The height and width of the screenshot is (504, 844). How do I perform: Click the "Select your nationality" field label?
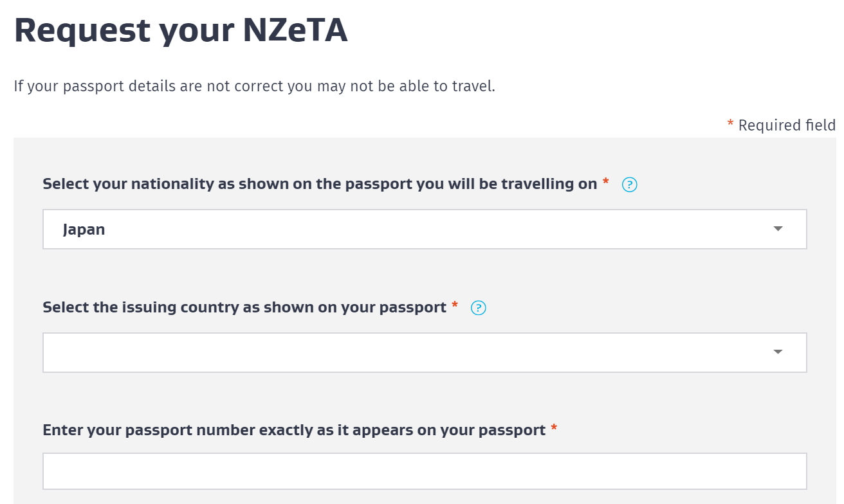tap(320, 184)
